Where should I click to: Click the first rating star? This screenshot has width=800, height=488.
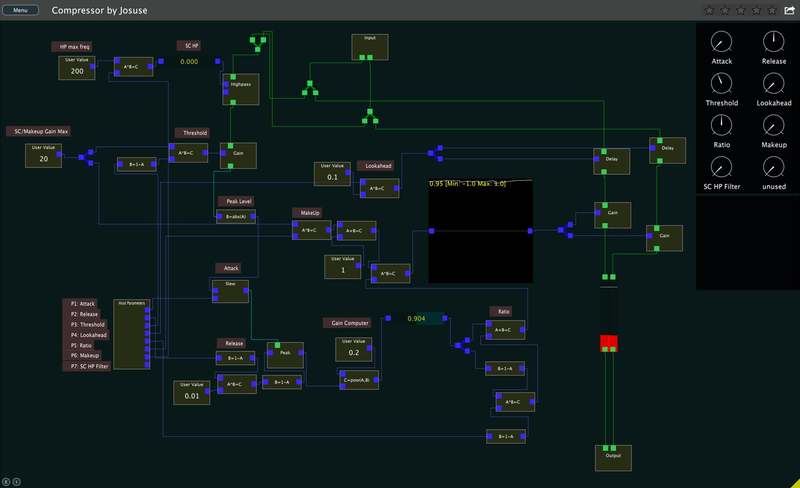[708, 10]
